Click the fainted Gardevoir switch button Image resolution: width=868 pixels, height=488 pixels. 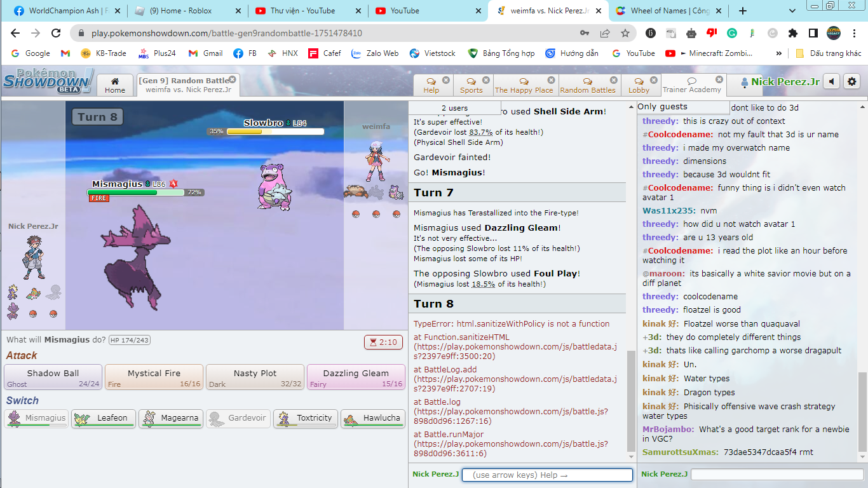(238, 418)
